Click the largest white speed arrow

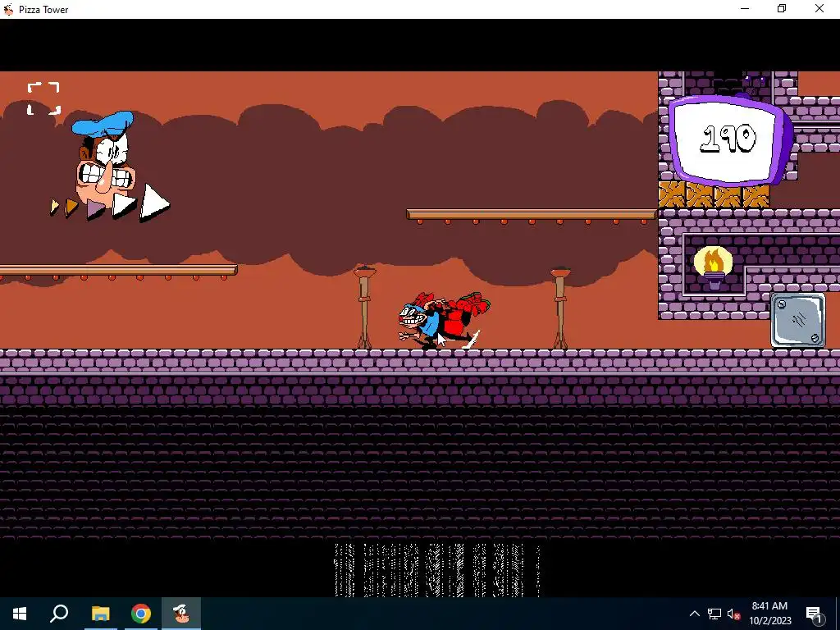point(154,203)
